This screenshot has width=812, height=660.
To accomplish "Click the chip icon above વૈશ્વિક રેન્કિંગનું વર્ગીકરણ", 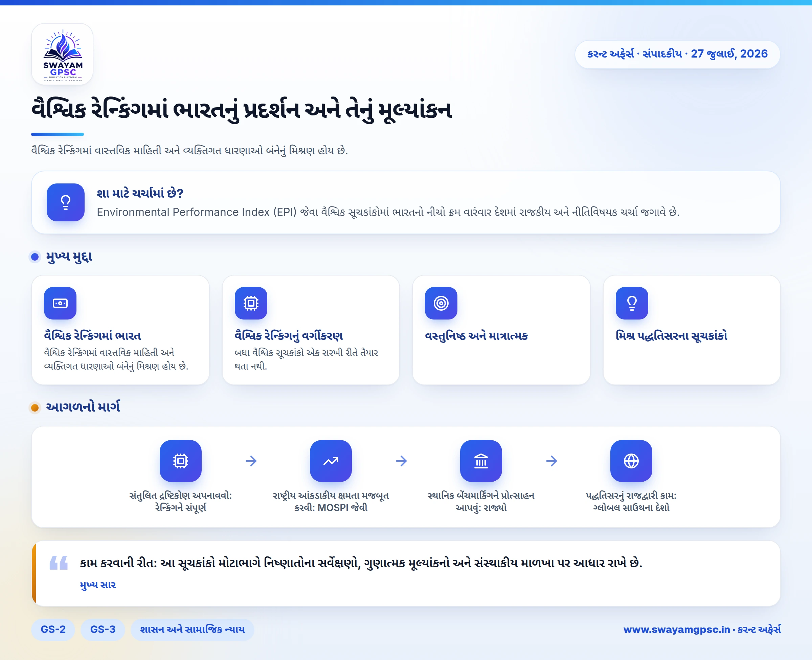I will point(251,303).
